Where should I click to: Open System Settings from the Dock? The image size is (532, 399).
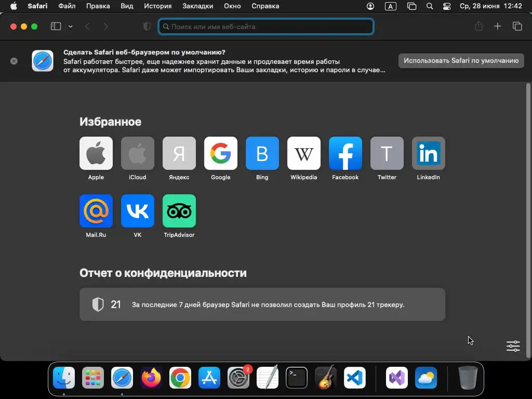tap(238, 378)
